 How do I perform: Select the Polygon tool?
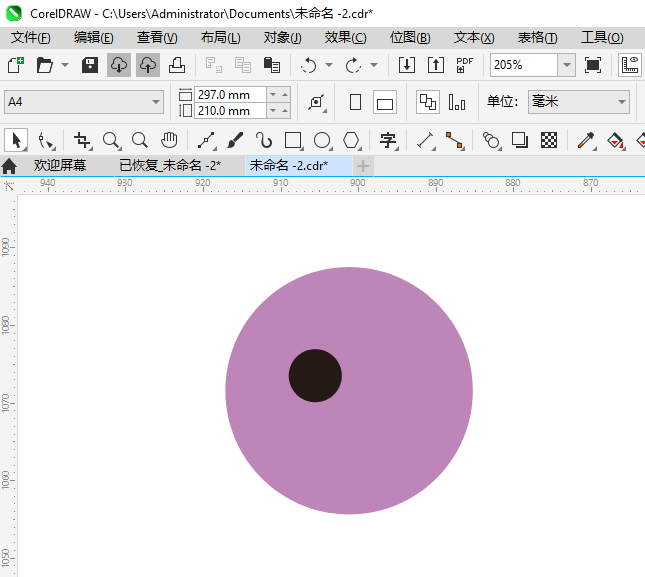click(351, 140)
